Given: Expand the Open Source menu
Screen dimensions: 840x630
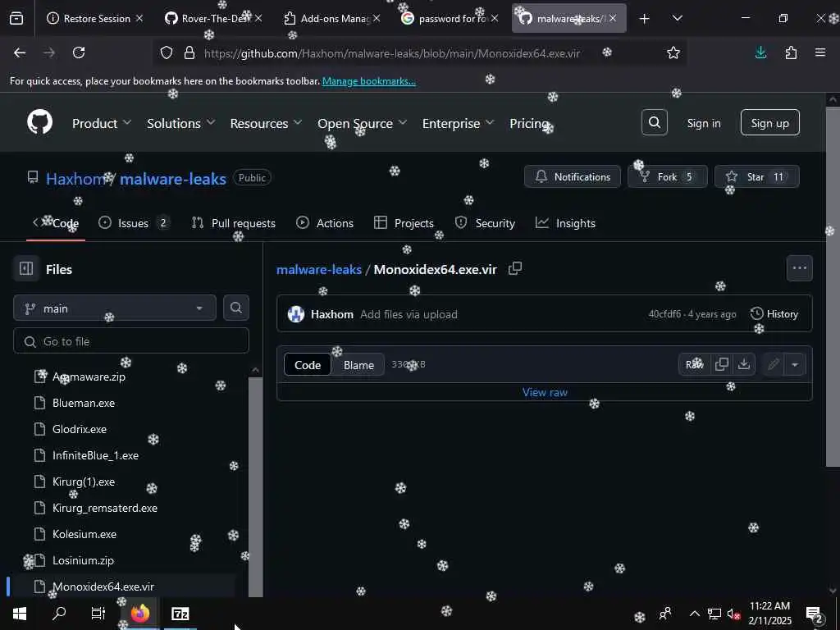Looking at the screenshot, I should pyautogui.click(x=362, y=123).
